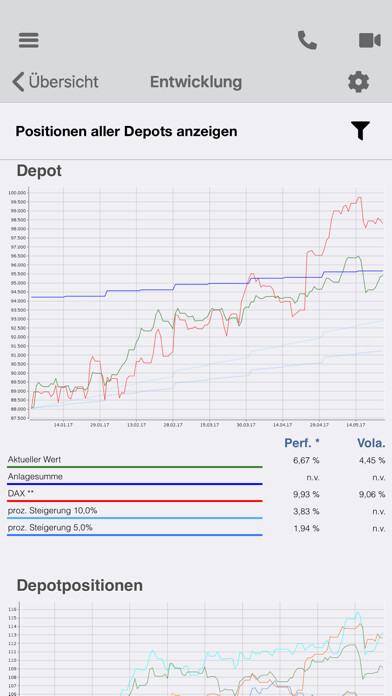Open the settings gear
This screenshot has height=696, width=392.
click(x=358, y=82)
